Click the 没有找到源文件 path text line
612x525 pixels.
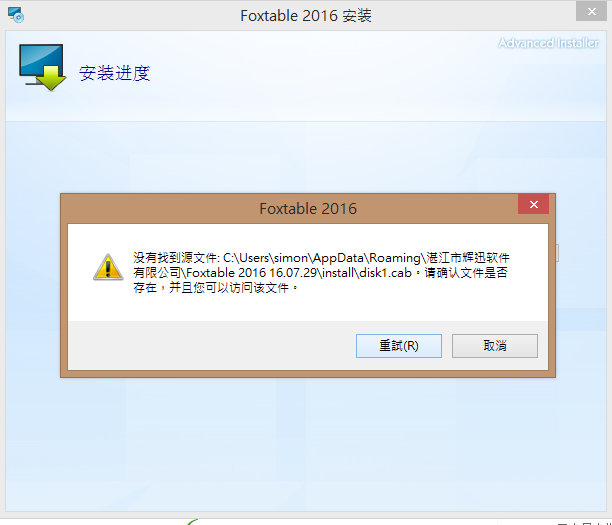(x=321, y=258)
